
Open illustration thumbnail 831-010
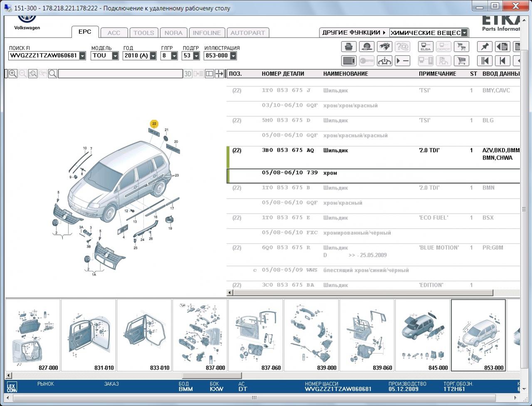pos(89,335)
